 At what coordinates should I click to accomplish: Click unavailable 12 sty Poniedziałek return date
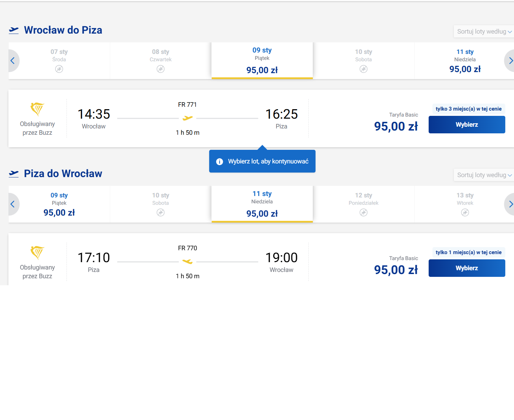point(364,204)
